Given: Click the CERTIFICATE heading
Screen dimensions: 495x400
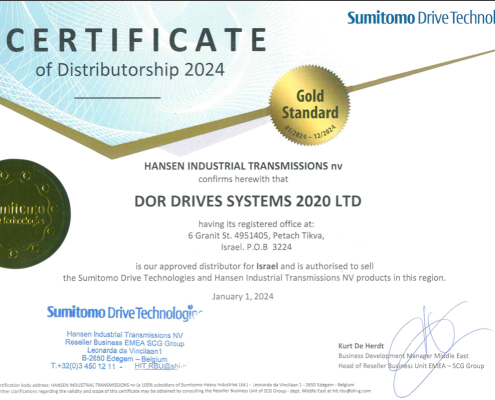Looking at the screenshot, I should click(x=136, y=40).
